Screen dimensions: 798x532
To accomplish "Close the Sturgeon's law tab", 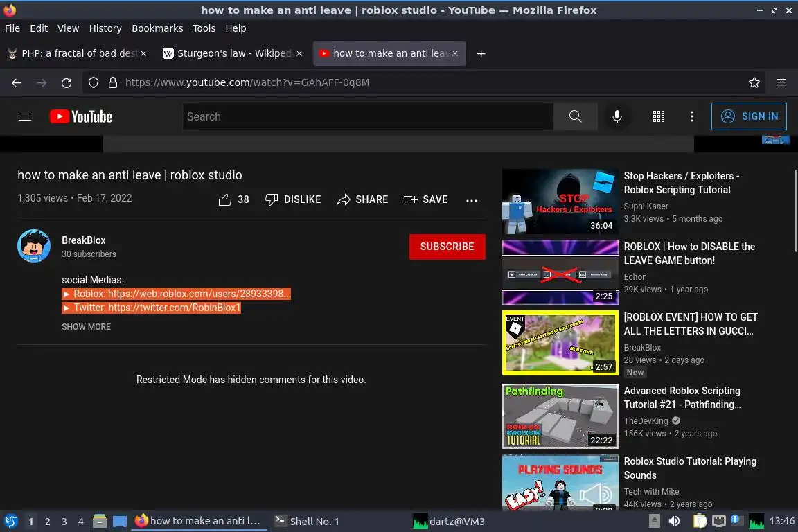I will click(x=299, y=53).
